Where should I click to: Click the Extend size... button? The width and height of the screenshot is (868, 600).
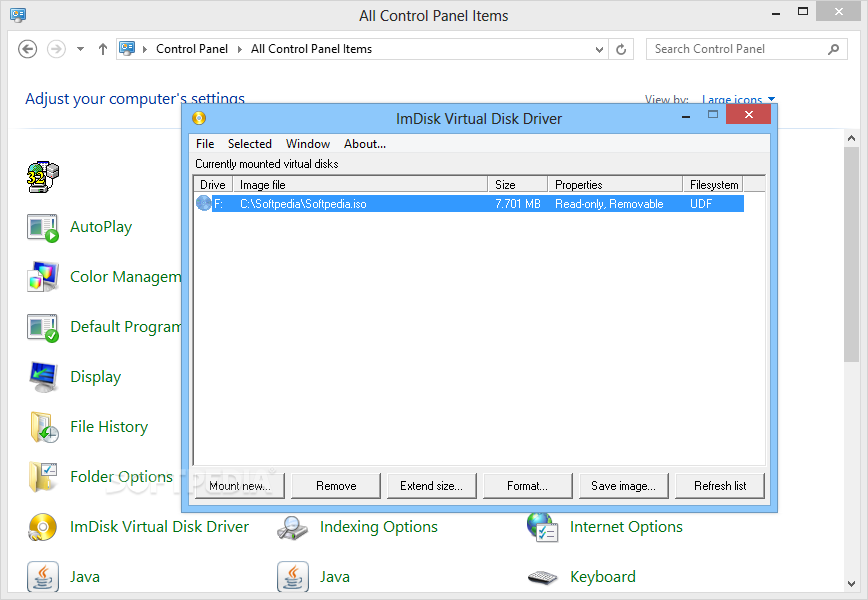[x=432, y=486]
